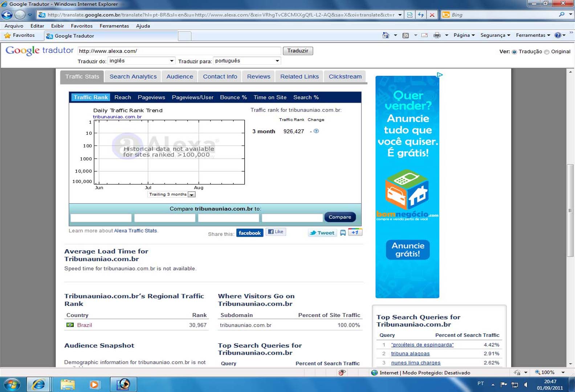Click the Print icon in command bar
The image size is (575, 392).
[x=437, y=35]
